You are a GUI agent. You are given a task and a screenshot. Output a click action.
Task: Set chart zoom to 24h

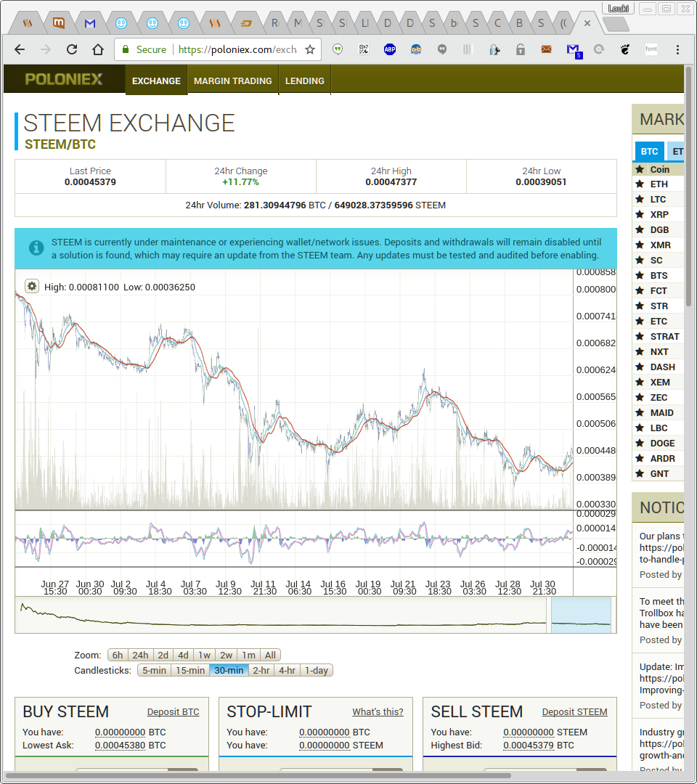(140, 655)
